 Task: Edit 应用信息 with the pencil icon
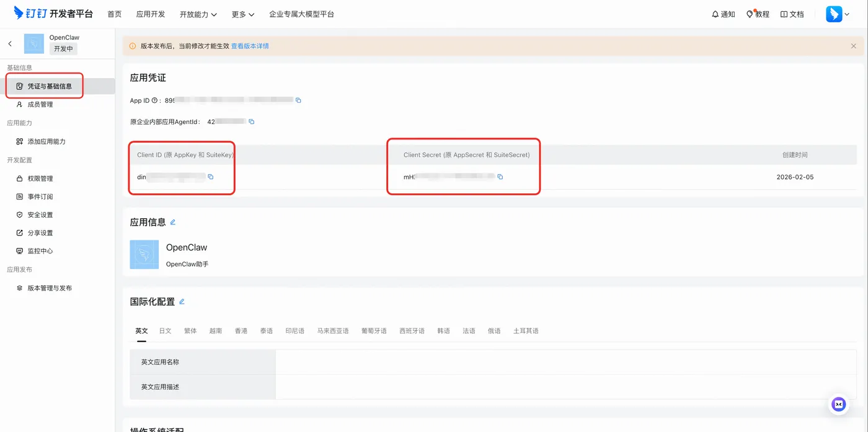pyautogui.click(x=173, y=222)
